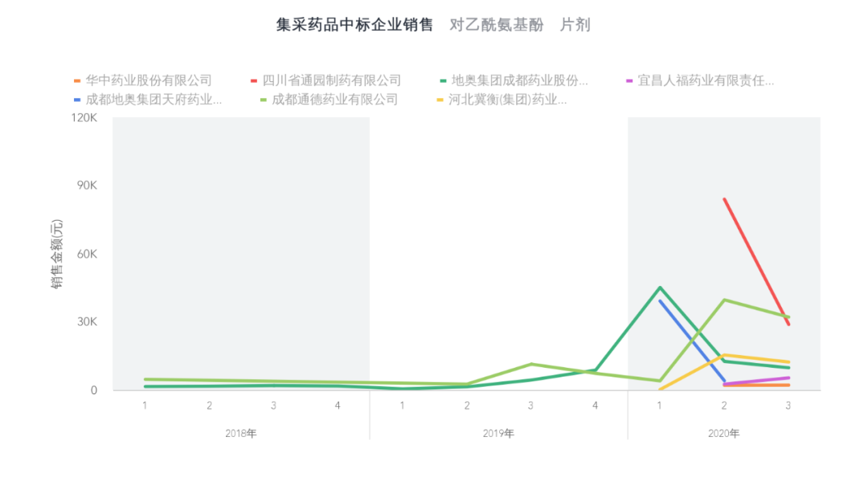Click the teal line peak at 2020 quarter 1

(658, 286)
